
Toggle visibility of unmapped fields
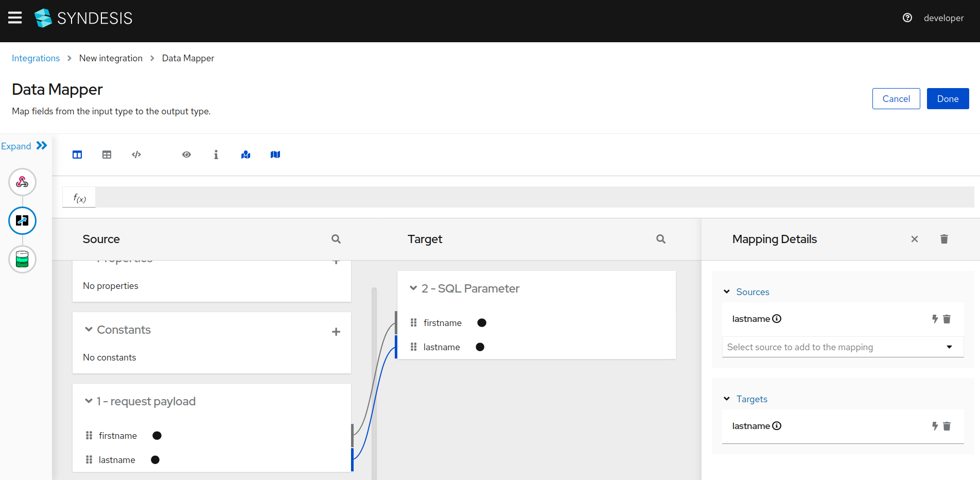[x=275, y=155]
